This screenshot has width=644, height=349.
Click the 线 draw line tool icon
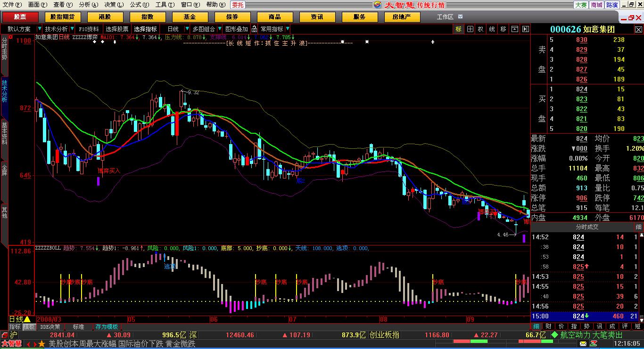point(492,29)
